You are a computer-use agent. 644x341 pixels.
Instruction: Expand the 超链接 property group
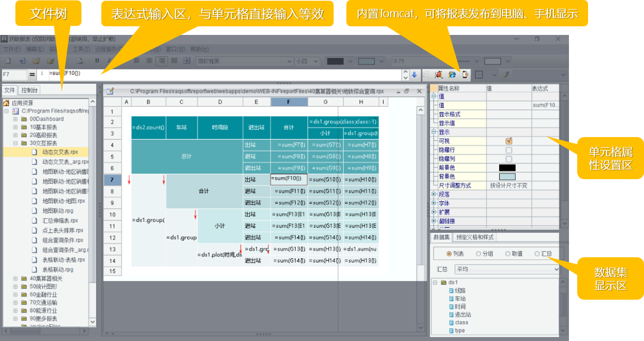click(434, 221)
